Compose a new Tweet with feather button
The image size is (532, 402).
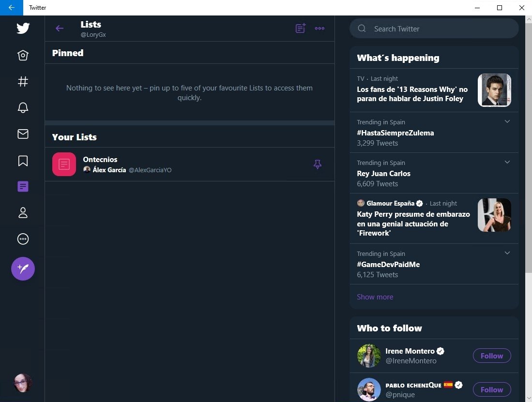click(x=23, y=269)
